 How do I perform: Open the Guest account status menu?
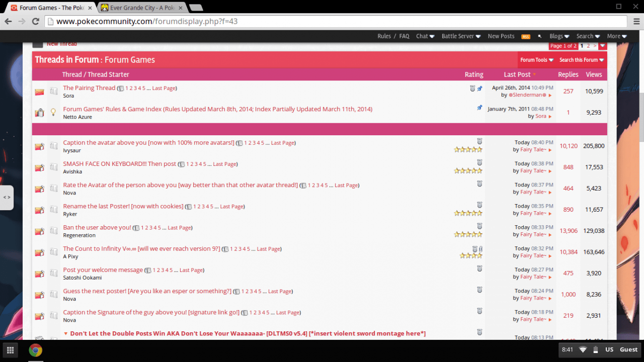pos(628,349)
